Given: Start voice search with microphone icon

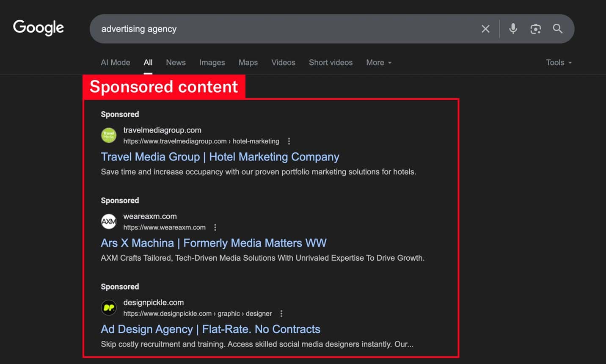Looking at the screenshot, I should [x=513, y=28].
